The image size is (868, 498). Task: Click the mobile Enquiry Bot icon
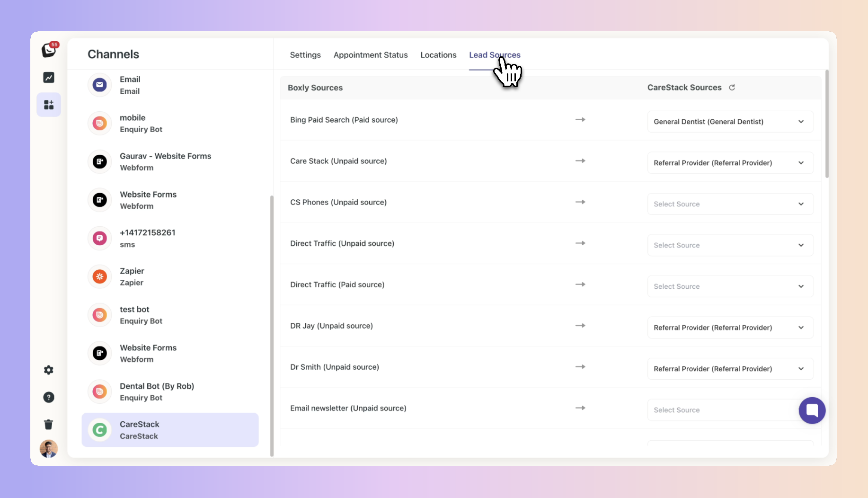pos(99,124)
